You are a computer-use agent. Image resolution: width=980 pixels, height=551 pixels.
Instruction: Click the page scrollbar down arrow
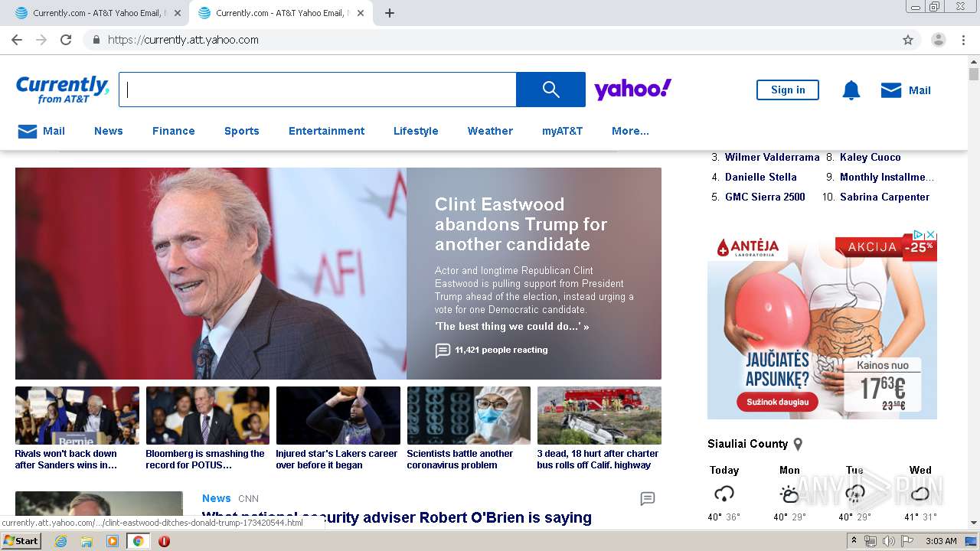tap(974, 523)
